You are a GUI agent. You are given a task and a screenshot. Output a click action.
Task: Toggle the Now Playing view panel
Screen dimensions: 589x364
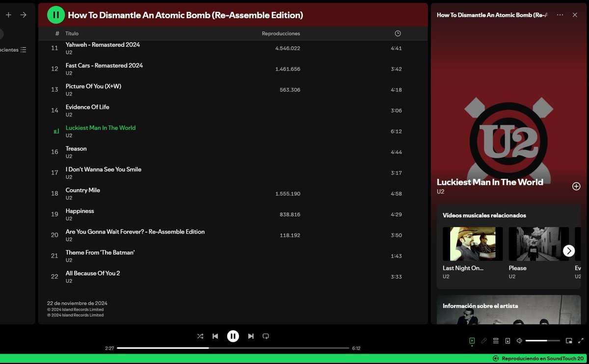tap(472, 340)
